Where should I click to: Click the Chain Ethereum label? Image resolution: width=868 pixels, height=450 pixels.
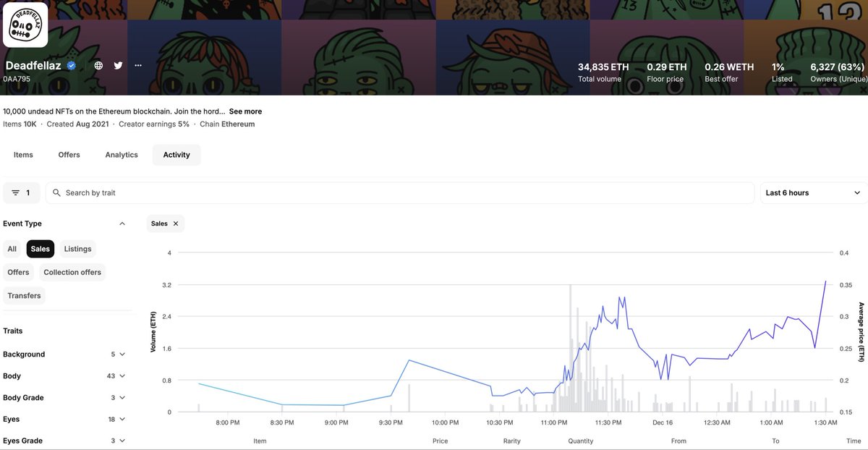coord(227,124)
